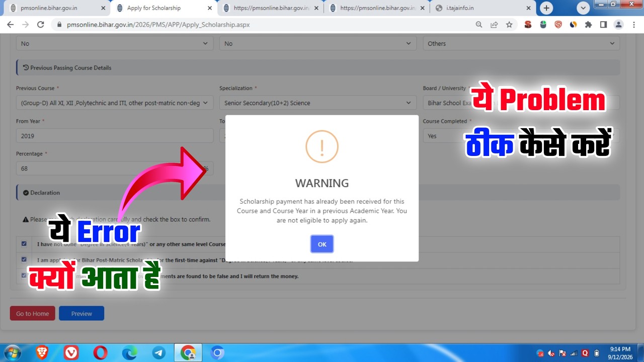Open a new tab with the plus button

coord(546,8)
